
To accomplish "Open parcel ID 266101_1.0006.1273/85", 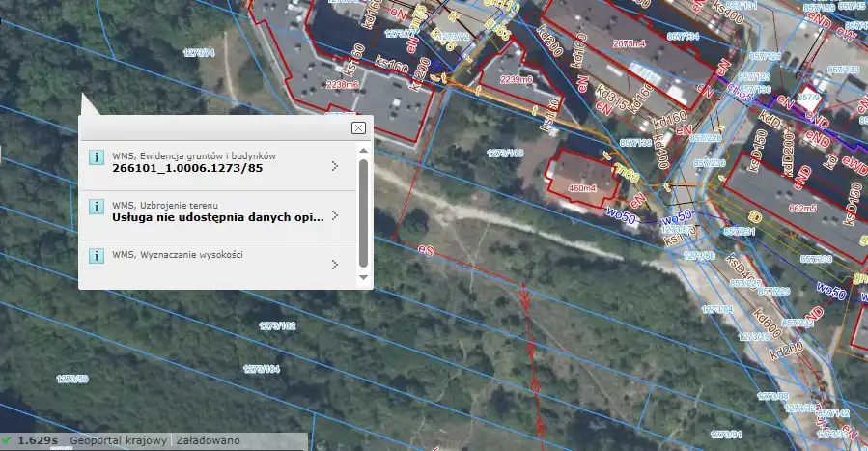I will tap(187, 168).
